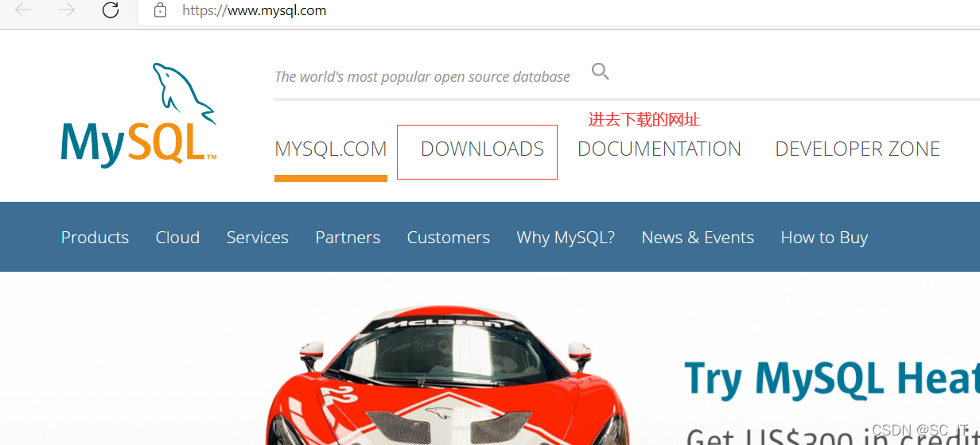Open News & Events menu item
Viewport: 980px width, 445px height.
(x=698, y=238)
